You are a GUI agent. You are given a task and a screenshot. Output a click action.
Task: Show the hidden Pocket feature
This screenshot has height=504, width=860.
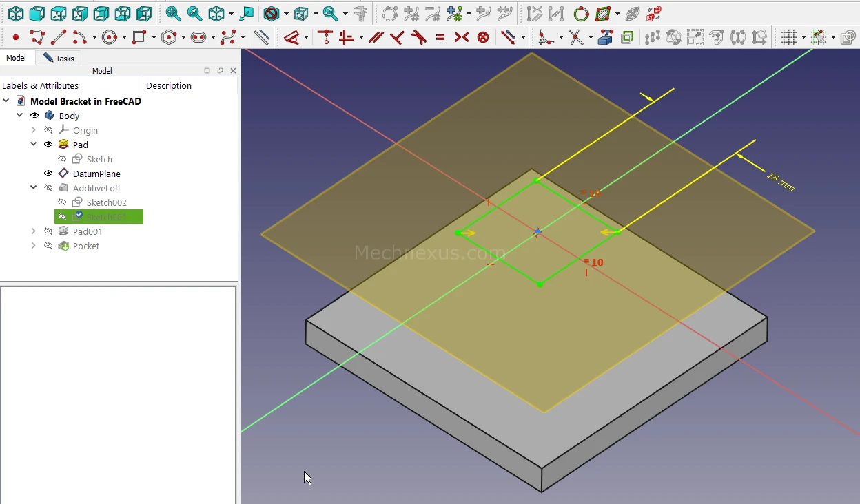(x=48, y=246)
